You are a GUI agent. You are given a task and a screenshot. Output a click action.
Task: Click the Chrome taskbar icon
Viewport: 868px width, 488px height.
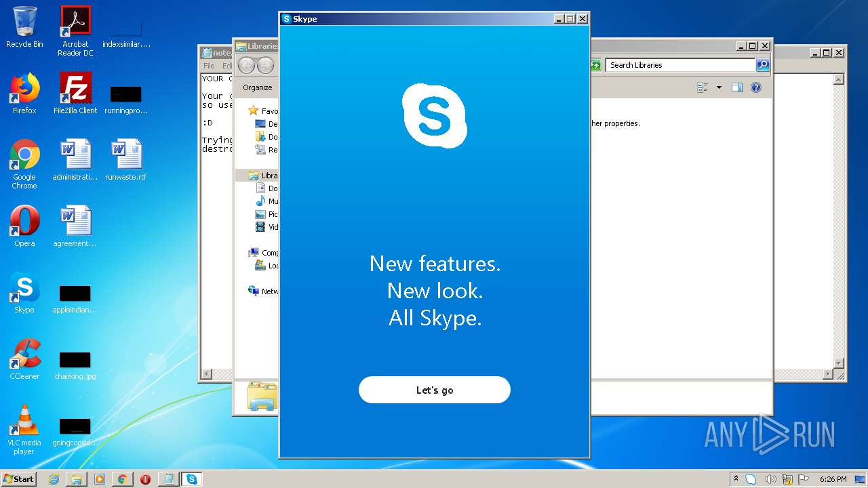[x=122, y=479]
